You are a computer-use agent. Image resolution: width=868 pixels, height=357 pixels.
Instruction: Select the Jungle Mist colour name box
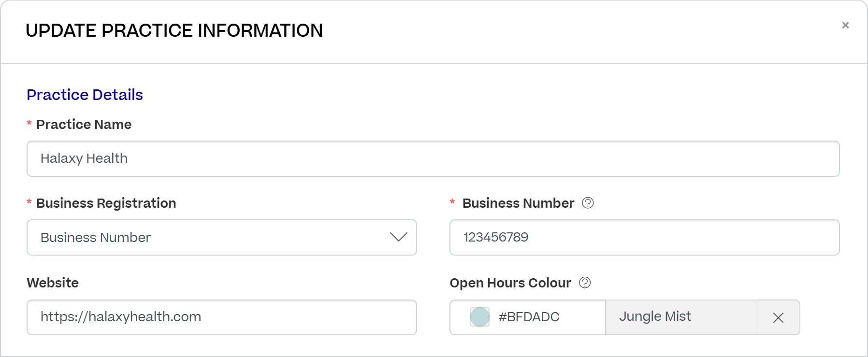coord(680,317)
